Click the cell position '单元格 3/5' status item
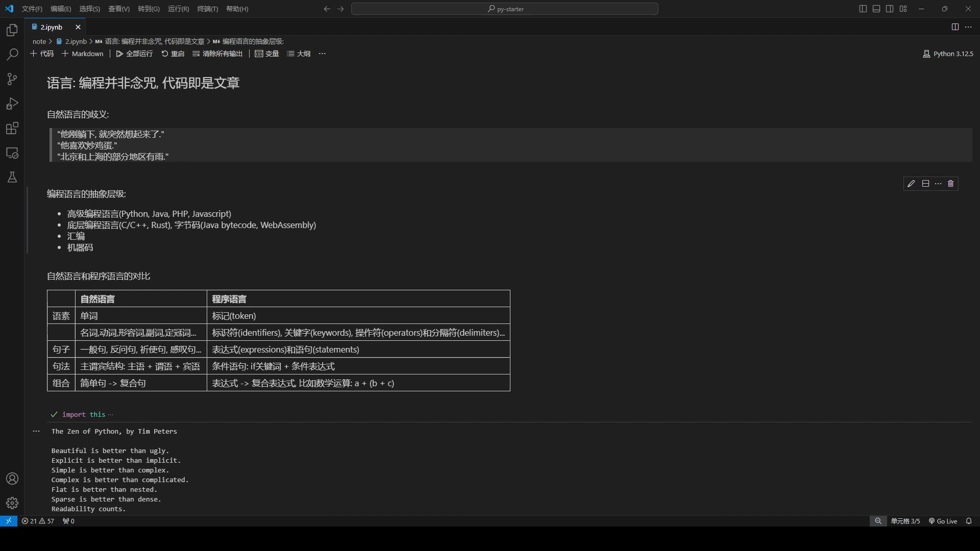The height and width of the screenshot is (551, 980). click(905, 521)
